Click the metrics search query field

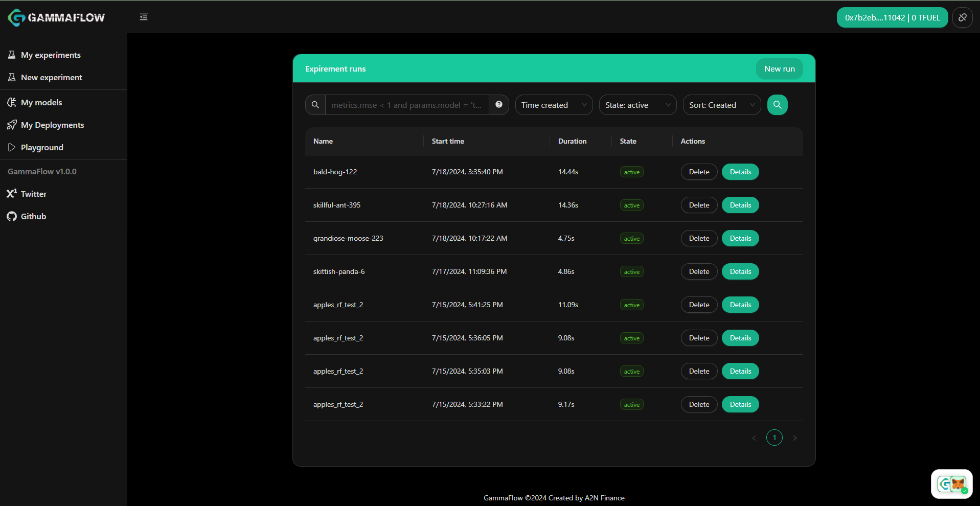[x=407, y=105]
